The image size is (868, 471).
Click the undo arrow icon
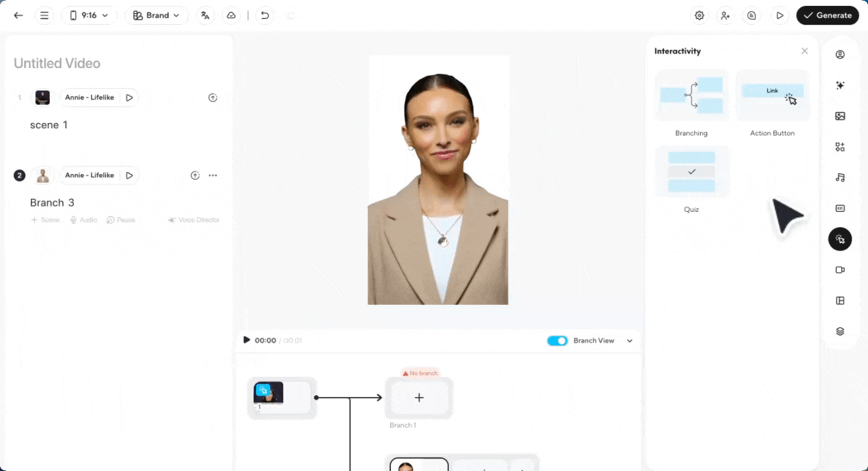click(x=265, y=15)
